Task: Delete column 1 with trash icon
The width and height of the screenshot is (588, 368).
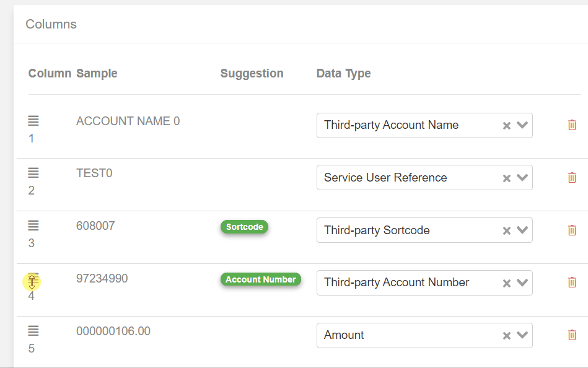Action: pyautogui.click(x=572, y=125)
